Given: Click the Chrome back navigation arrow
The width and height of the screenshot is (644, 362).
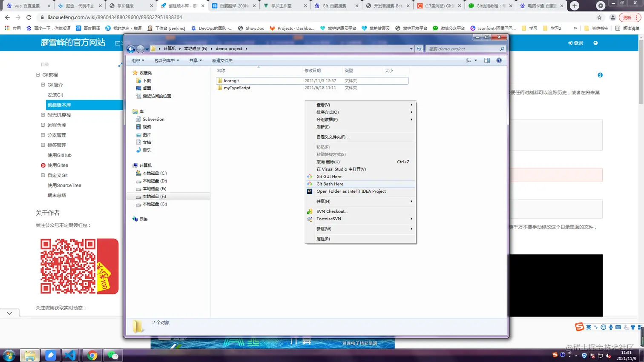Looking at the screenshot, I should coord(7,17).
